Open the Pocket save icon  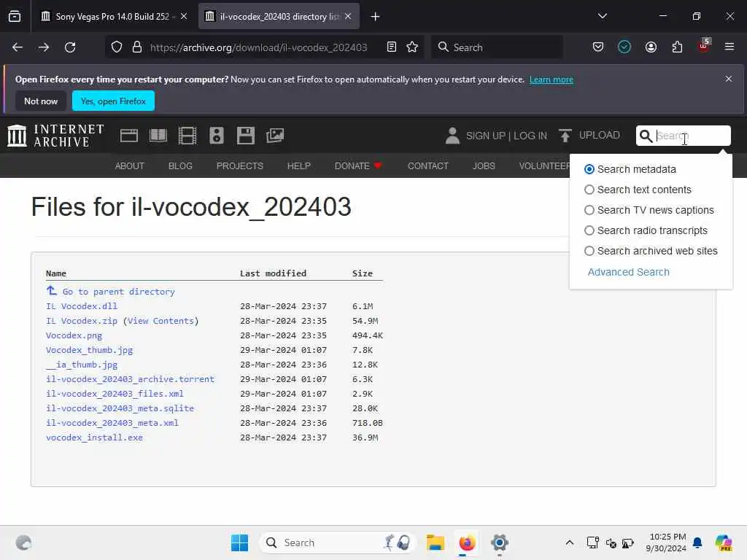(x=598, y=47)
